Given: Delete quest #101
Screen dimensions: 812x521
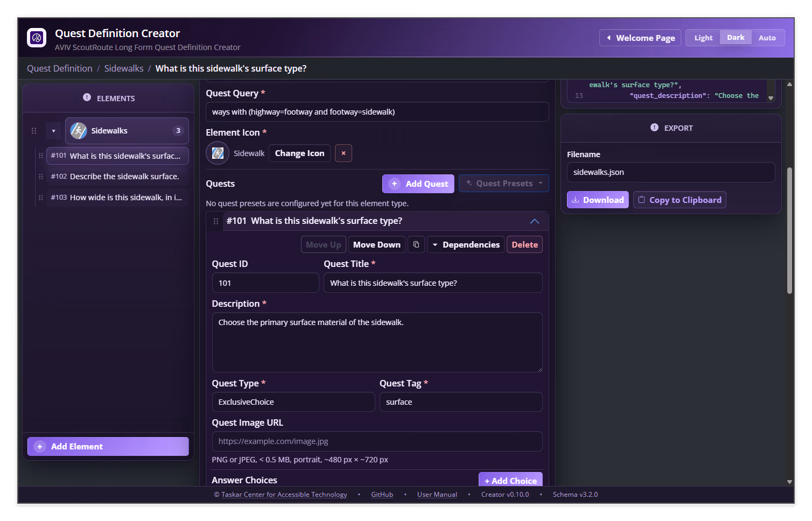Looking at the screenshot, I should point(524,245).
